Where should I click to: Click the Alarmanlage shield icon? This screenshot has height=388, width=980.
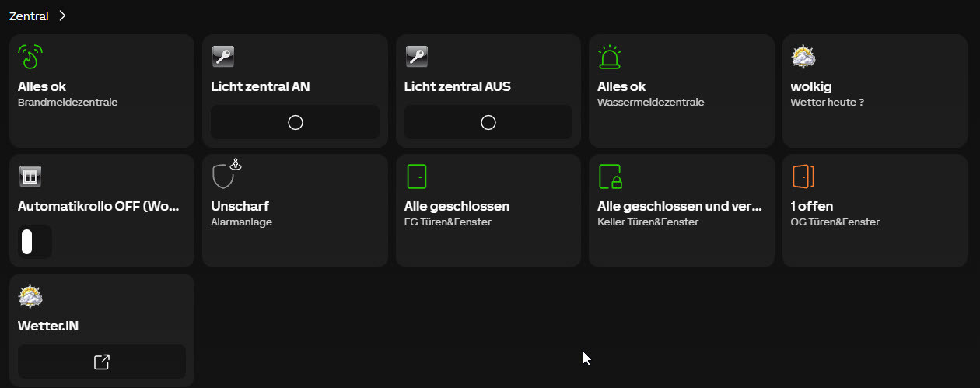click(225, 175)
